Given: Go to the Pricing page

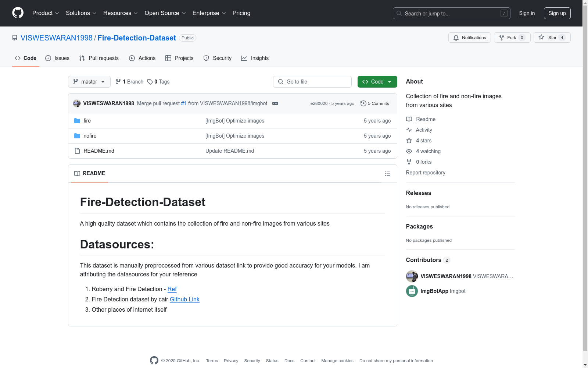Looking at the screenshot, I should tap(241, 13).
